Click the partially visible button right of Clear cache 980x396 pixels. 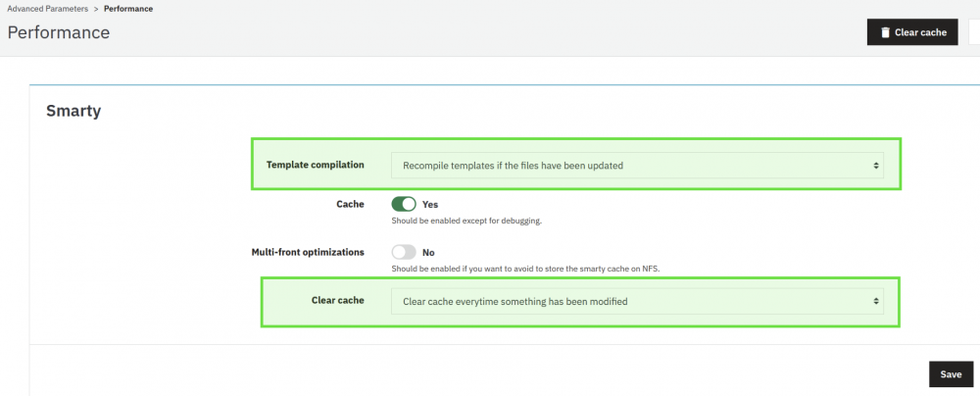click(974, 32)
